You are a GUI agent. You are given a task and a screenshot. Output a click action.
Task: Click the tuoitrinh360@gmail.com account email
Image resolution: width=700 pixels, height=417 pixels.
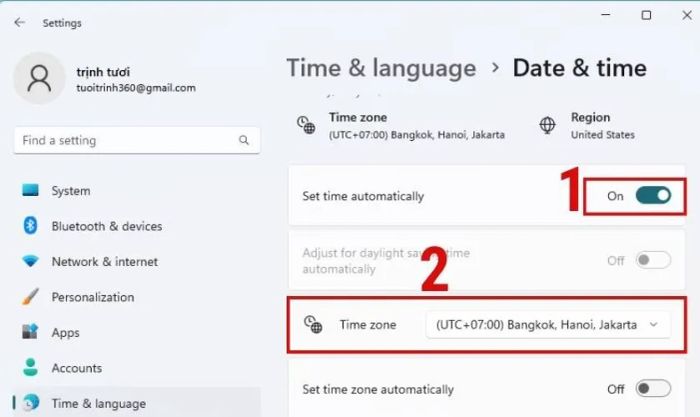136,88
